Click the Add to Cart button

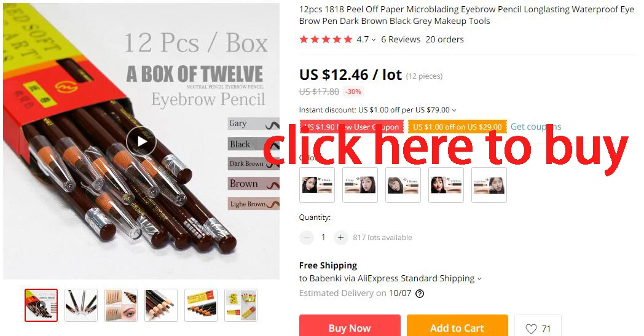[457, 326]
